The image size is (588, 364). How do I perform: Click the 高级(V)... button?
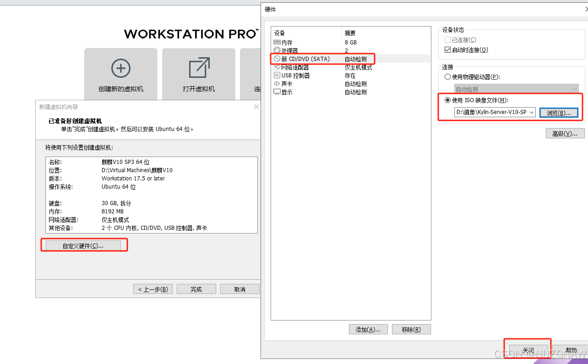coord(565,134)
